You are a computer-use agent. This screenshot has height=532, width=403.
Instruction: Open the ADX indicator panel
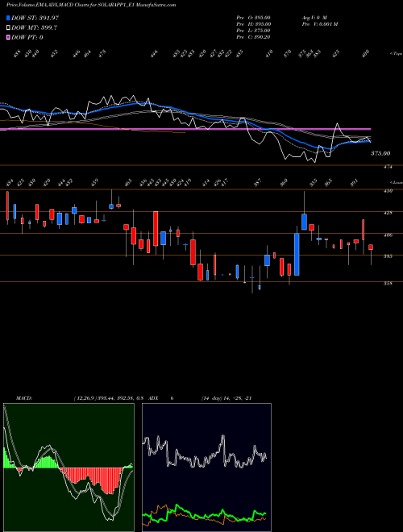pos(206,468)
